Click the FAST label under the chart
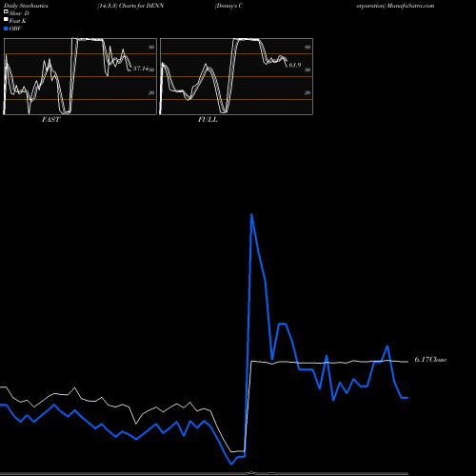This screenshot has height=476, width=476. click(50, 120)
